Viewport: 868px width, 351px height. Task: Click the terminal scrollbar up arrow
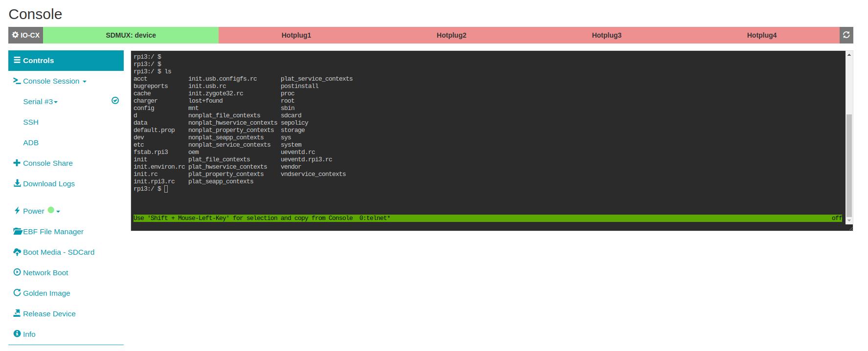tap(849, 54)
